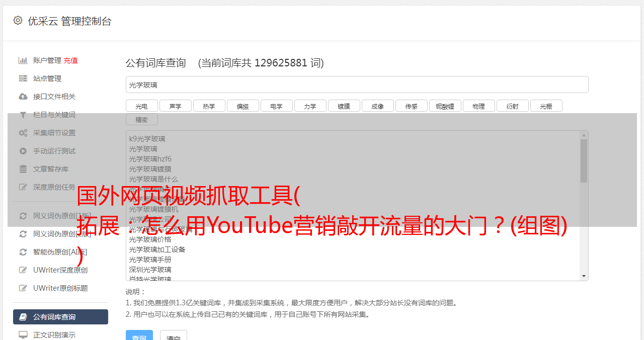Image resolution: width=644 pixels, height=340 pixels.
Task: Click the gear icon beside 优采云 管理控制台
Action: [18, 21]
